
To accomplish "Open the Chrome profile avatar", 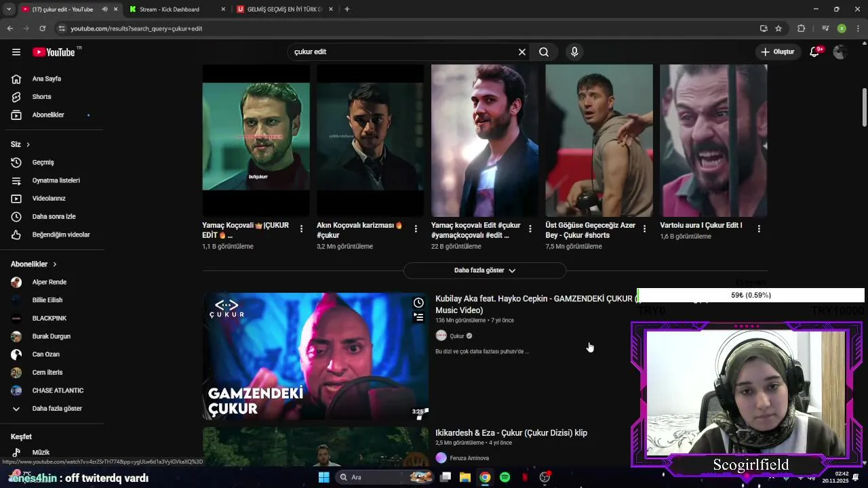I will click(842, 28).
